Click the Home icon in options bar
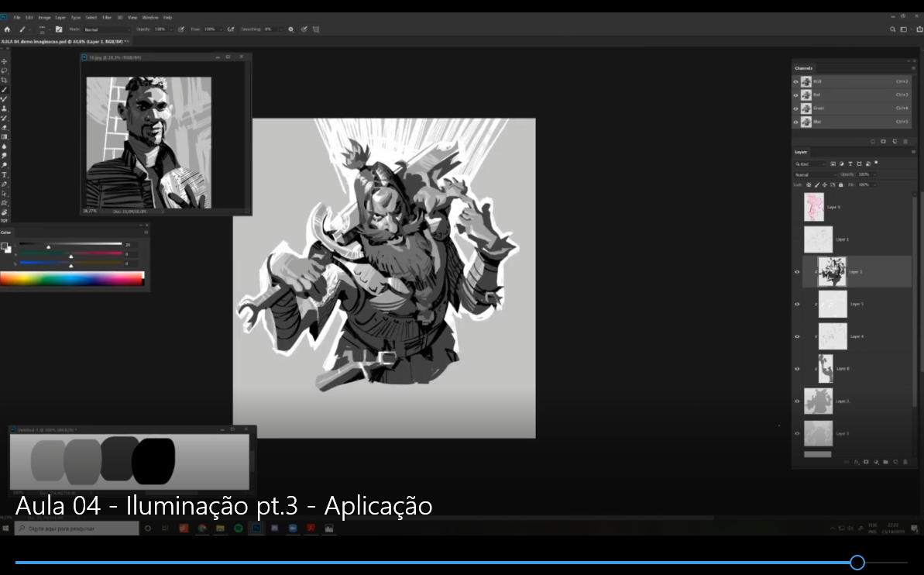 [7, 29]
